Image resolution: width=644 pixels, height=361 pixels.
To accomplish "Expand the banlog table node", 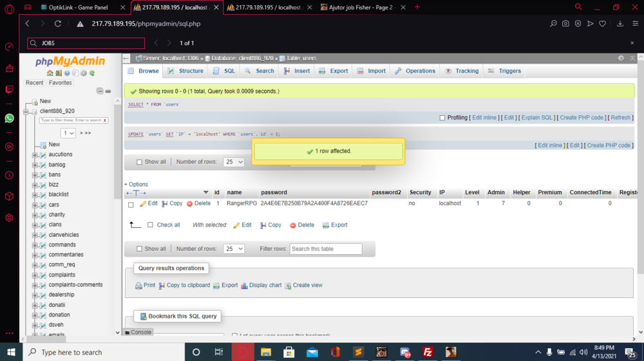I will (x=35, y=165).
